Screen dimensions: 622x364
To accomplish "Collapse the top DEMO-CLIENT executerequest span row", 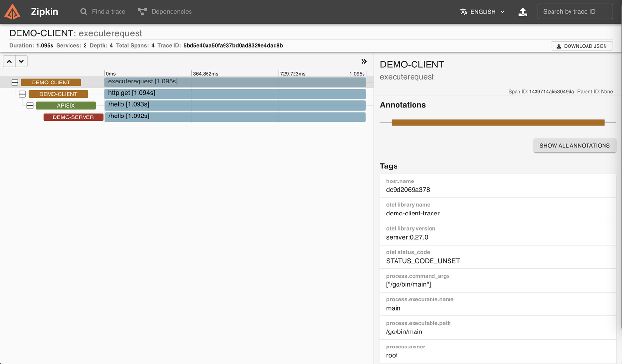I will click(15, 83).
